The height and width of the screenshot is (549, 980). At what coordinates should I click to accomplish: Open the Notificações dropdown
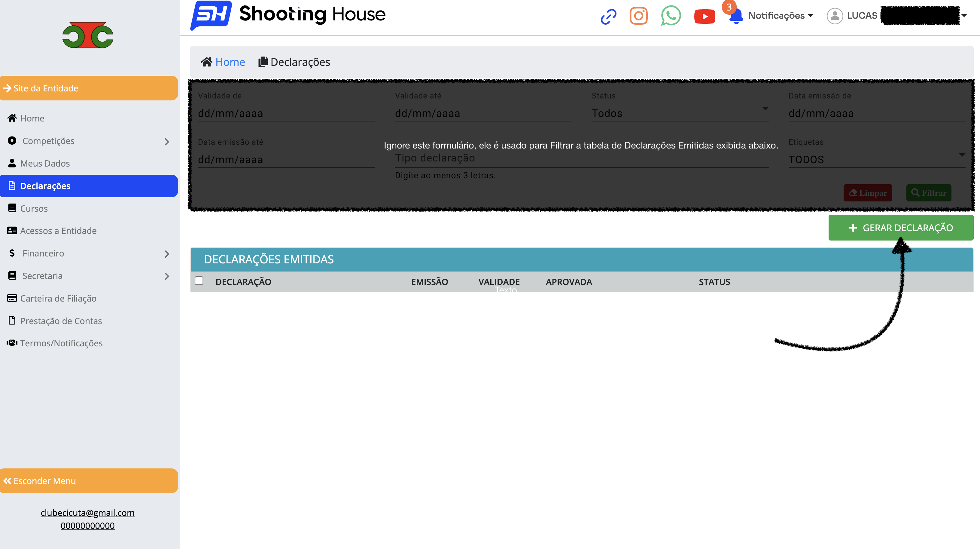point(781,16)
